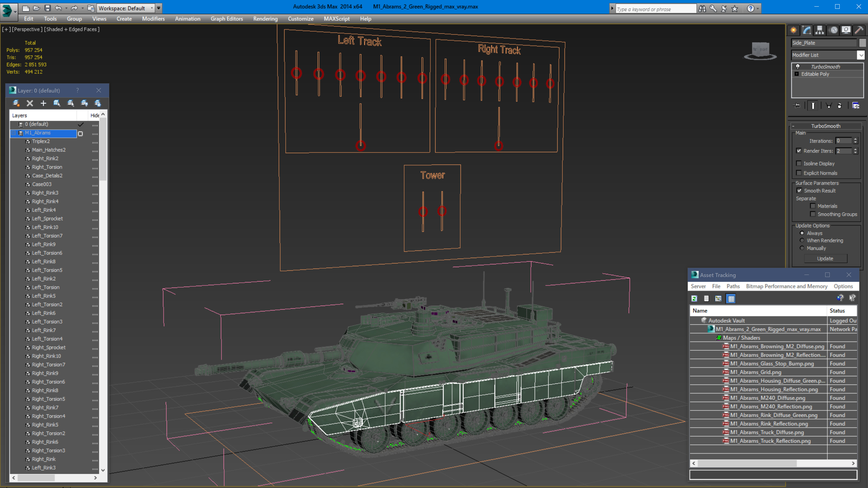Open the quick access toolbar customize arrow
The height and width of the screenshot is (488, 868).
pos(159,8)
